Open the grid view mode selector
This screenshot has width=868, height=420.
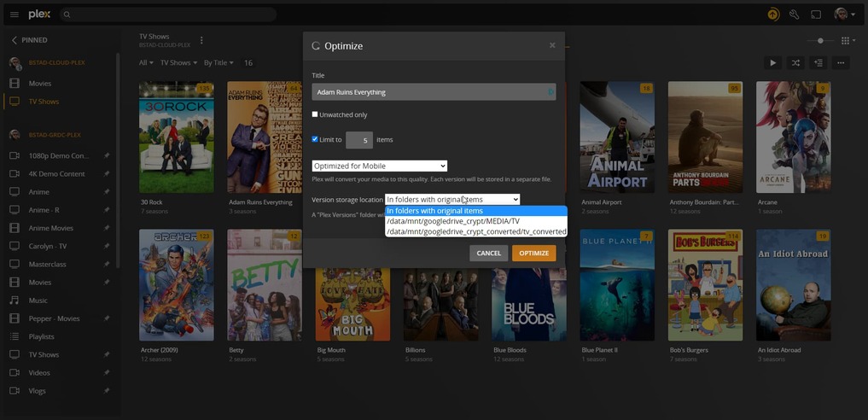click(848, 40)
